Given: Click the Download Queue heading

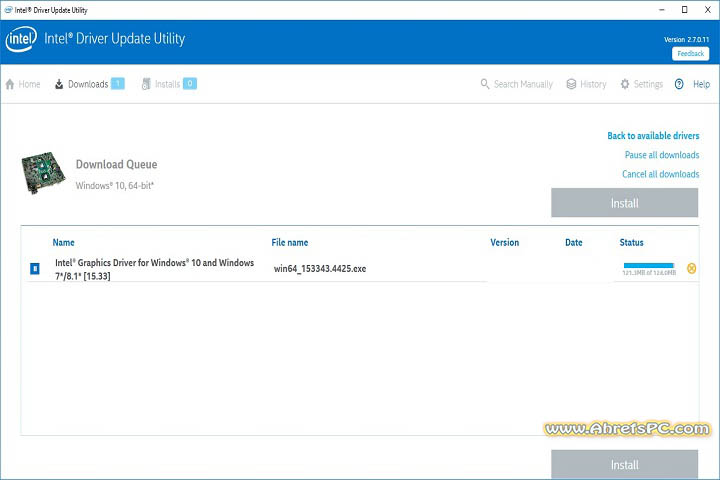Looking at the screenshot, I should [117, 164].
